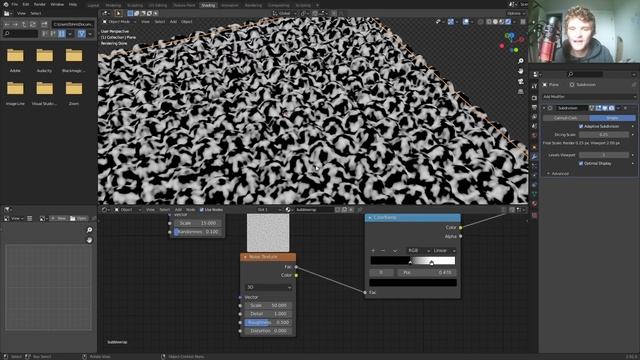The height and width of the screenshot is (360, 640).
Task: Open the Help menu
Action: click(73, 4)
